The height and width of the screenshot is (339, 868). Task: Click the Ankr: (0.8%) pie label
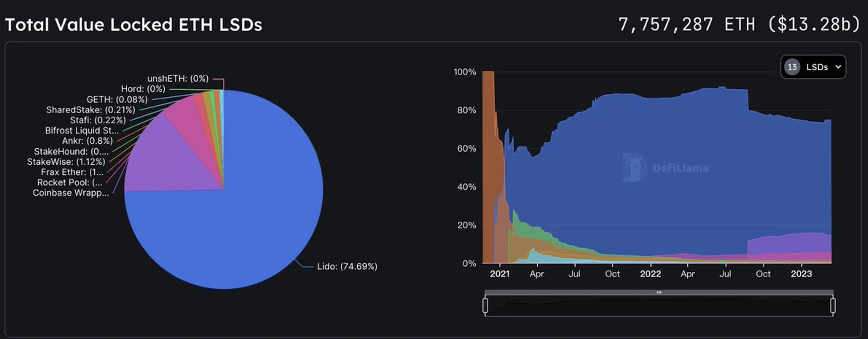pos(87,141)
